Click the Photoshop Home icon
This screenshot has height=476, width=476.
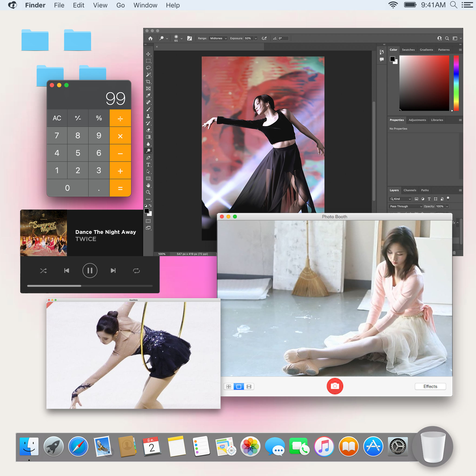tap(150, 38)
